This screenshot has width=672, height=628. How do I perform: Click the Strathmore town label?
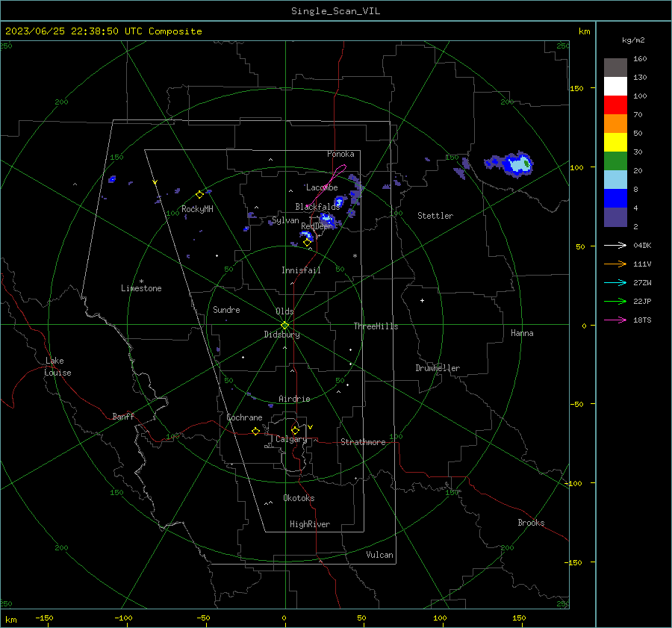click(x=363, y=442)
